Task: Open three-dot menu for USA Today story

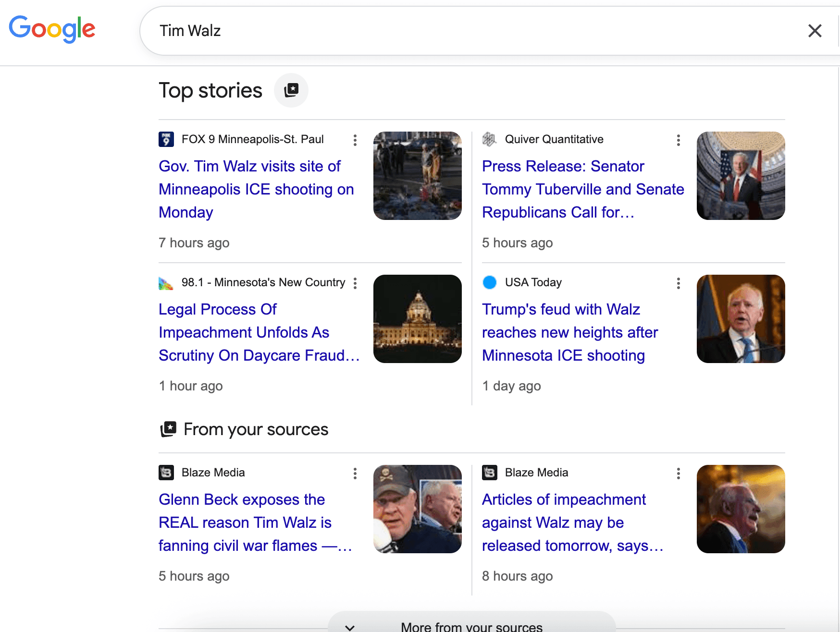Action: click(678, 283)
